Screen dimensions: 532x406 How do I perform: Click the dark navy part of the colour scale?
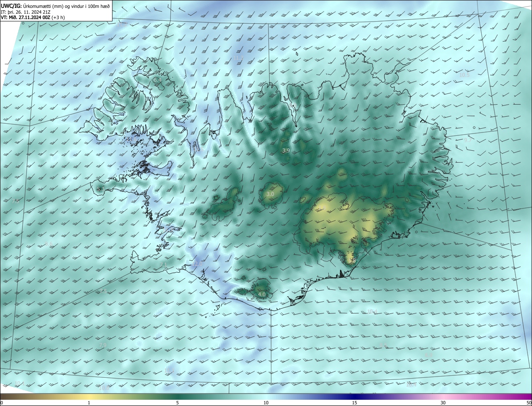pos(355,396)
